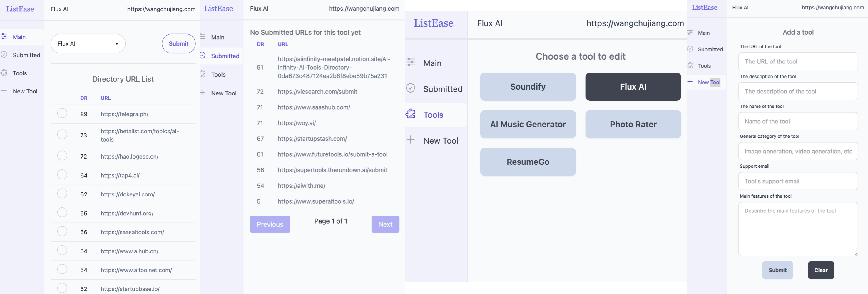Click the puzzle icon in the Add-a-tool sidebar
Image resolution: width=868 pixels, height=294 pixels.
coord(690,65)
